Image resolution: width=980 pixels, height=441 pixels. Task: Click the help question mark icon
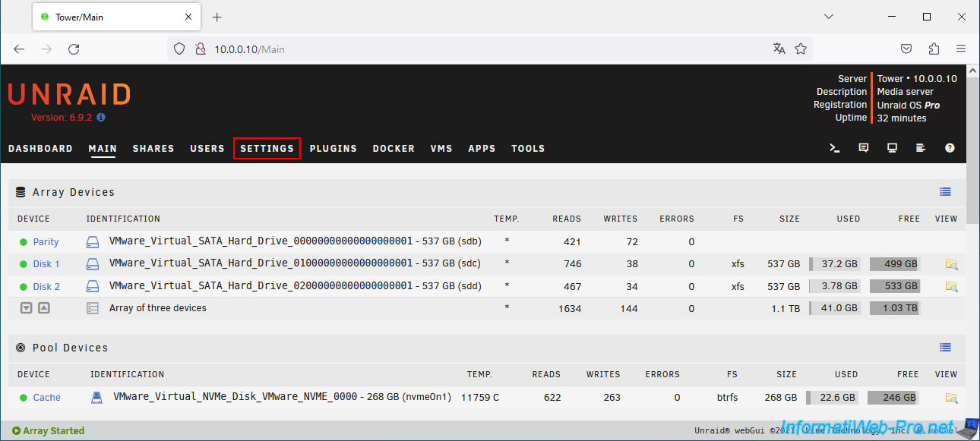(x=950, y=148)
